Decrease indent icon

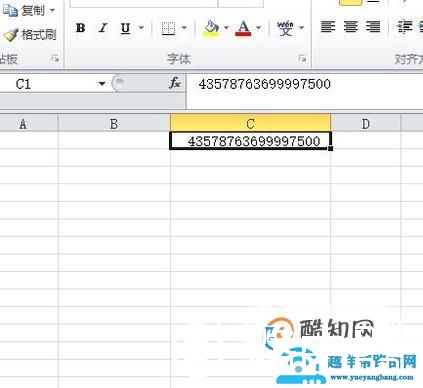[405, 27]
